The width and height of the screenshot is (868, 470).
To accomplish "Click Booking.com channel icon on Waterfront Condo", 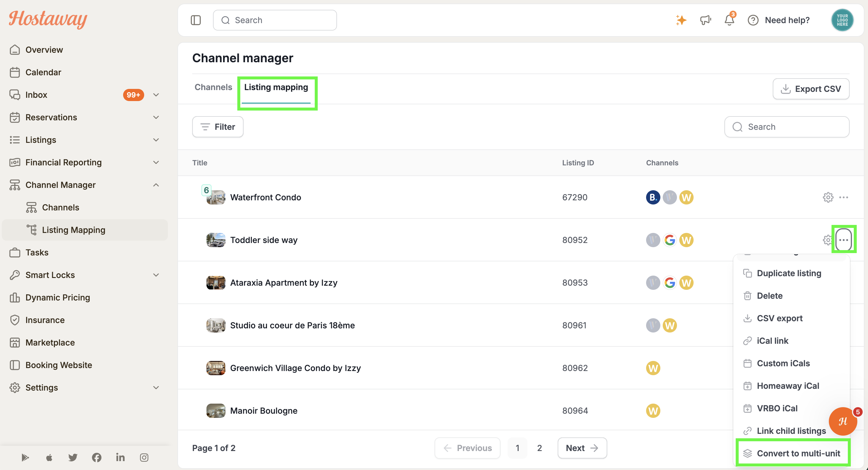I will pyautogui.click(x=653, y=197).
